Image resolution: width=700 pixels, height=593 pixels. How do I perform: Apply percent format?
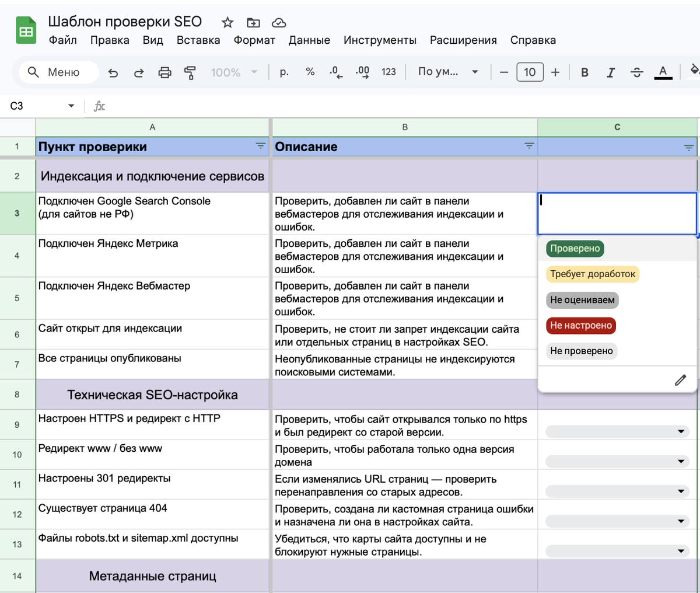coord(310,72)
